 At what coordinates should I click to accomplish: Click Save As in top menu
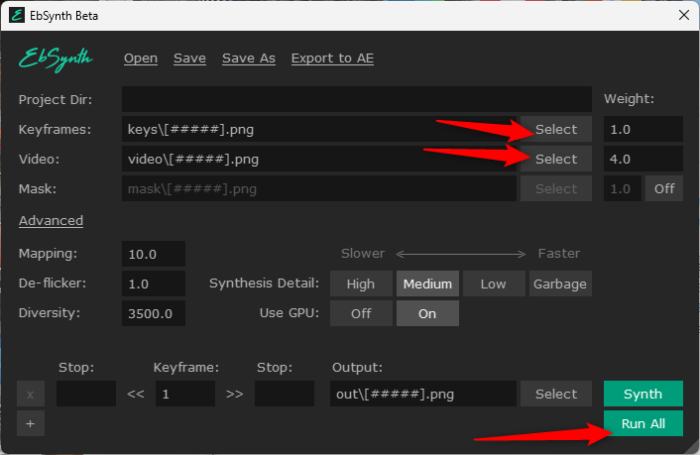(248, 58)
